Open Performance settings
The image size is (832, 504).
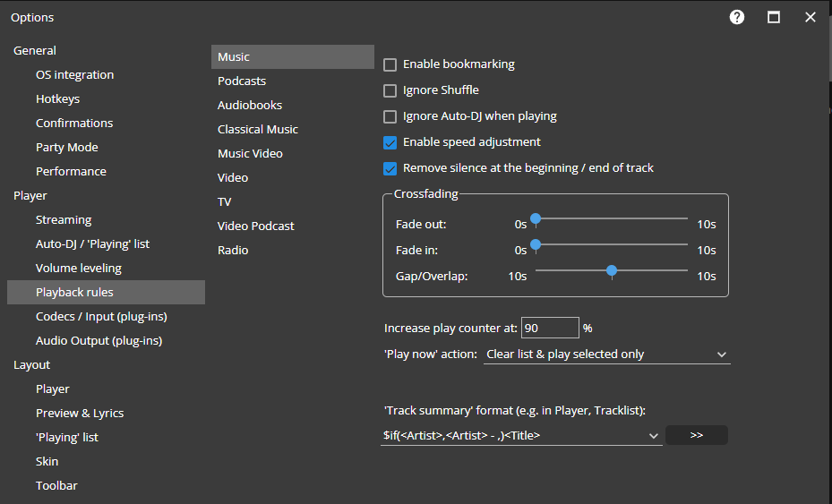pyautogui.click(x=71, y=171)
